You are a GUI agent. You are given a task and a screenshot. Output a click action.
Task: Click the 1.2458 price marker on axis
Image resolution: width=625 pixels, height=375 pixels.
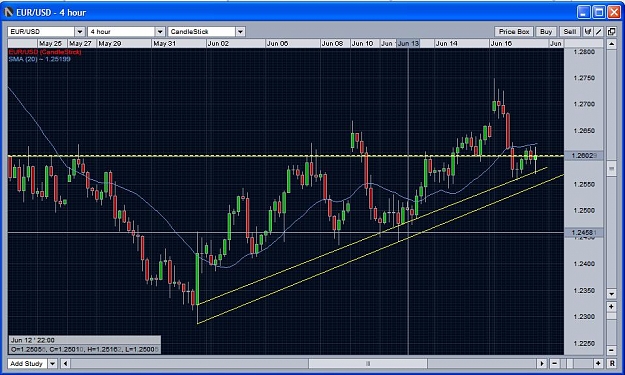coord(584,232)
